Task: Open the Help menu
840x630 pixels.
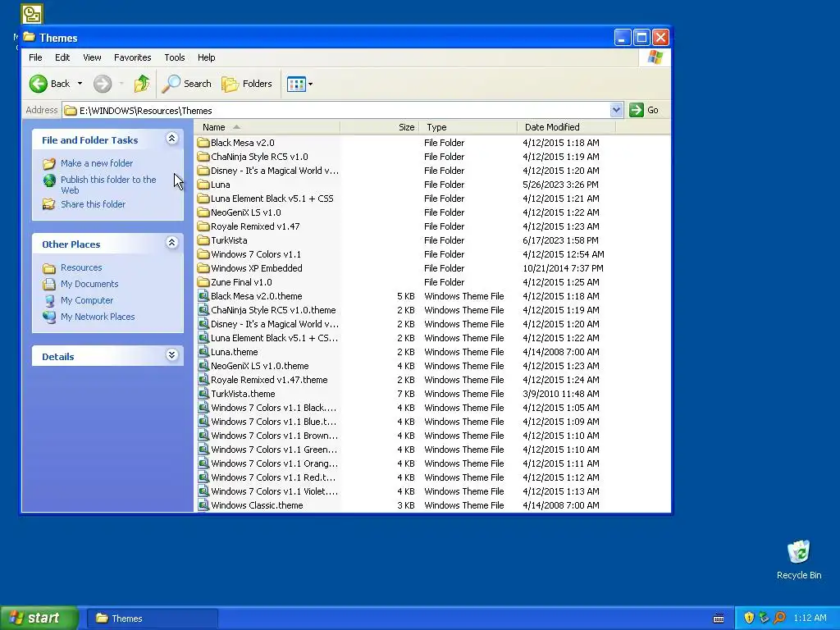Action: click(x=206, y=57)
